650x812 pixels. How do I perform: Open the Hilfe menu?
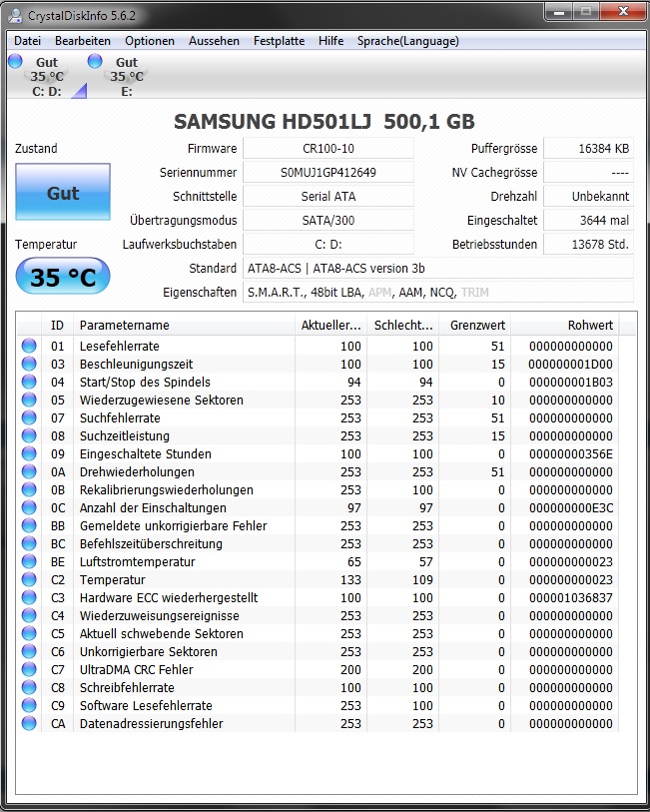330,41
